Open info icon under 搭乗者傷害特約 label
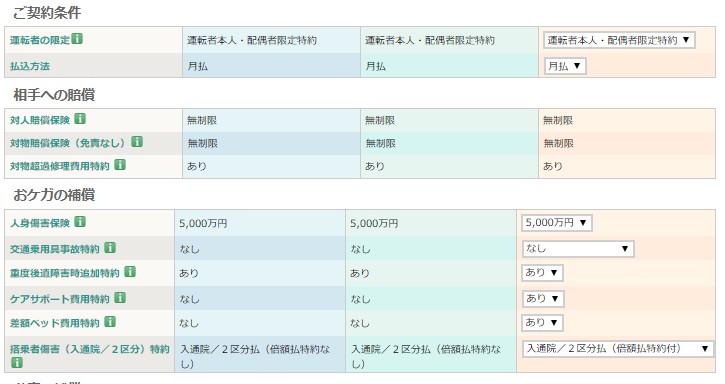 (17, 362)
